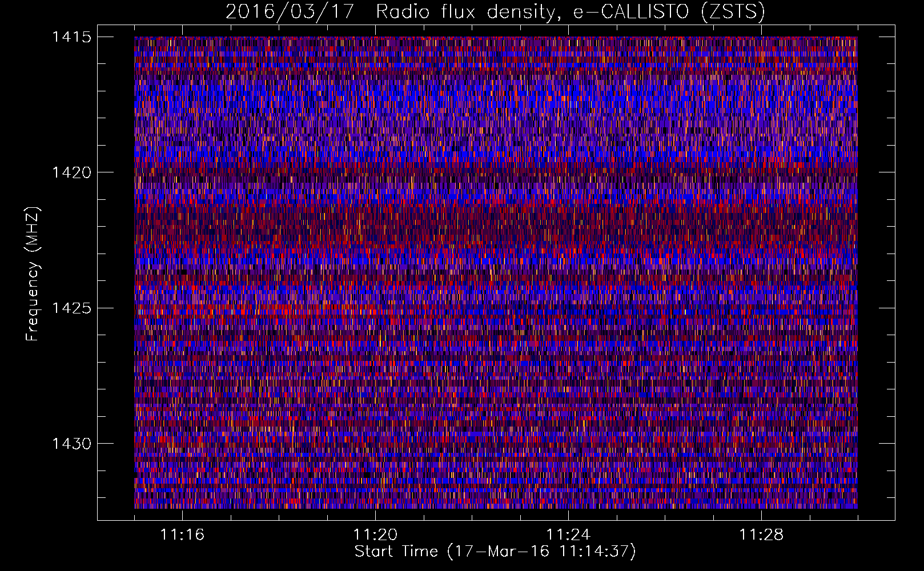The image size is (924, 571).
Task: Click the '11:28' time axis label
Action: point(761,535)
